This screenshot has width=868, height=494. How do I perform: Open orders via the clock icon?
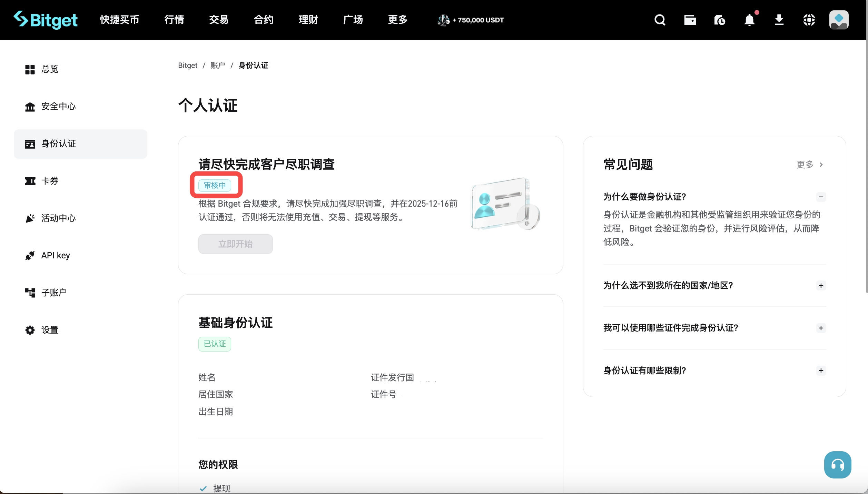point(720,20)
